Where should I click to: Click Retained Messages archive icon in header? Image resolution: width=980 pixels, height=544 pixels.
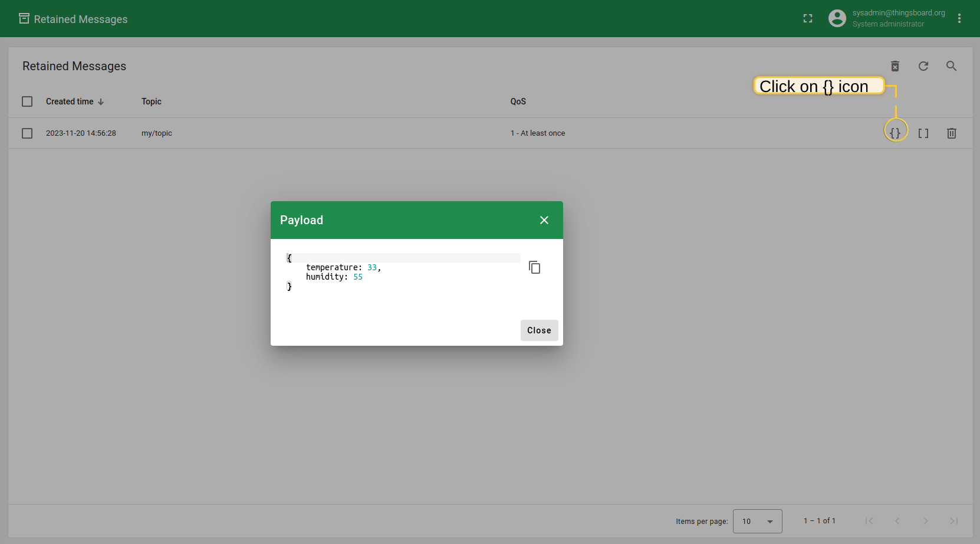coord(24,18)
